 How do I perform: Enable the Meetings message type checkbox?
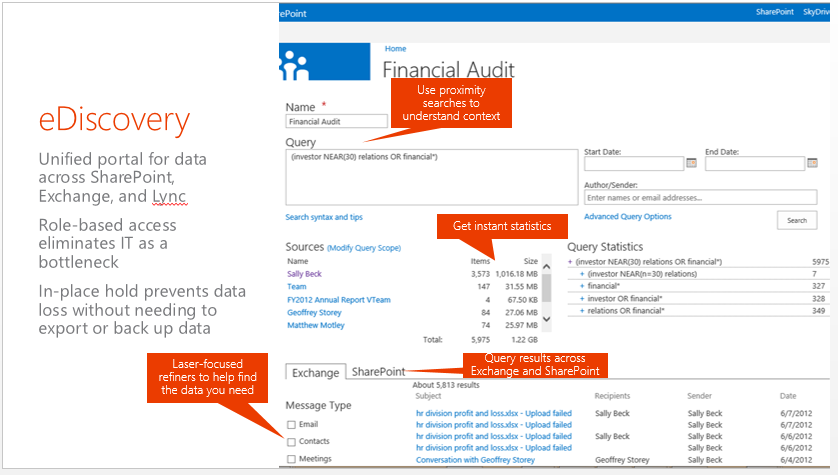(292, 459)
